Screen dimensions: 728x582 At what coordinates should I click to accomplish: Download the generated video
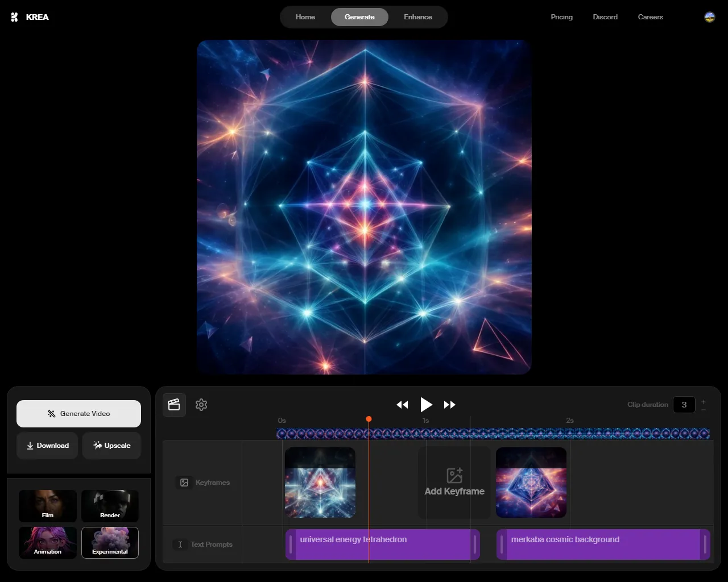tap(47, 446)
